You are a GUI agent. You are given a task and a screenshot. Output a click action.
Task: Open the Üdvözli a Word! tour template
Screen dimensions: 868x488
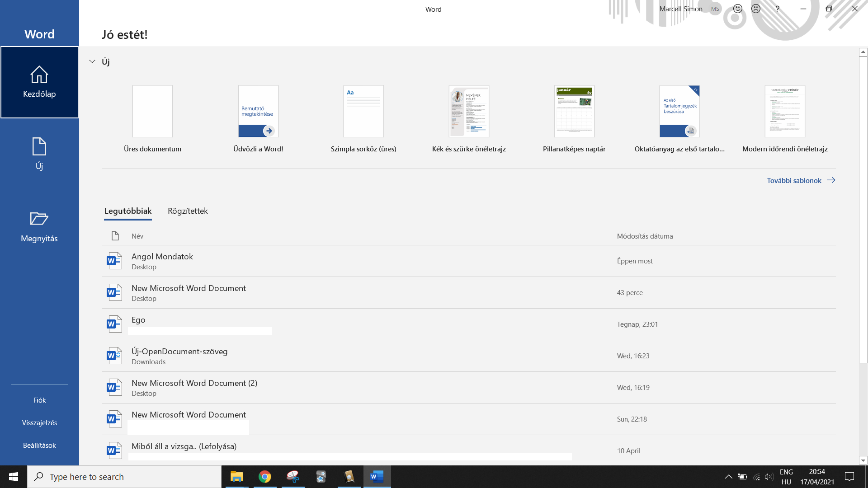coord(258,119)
